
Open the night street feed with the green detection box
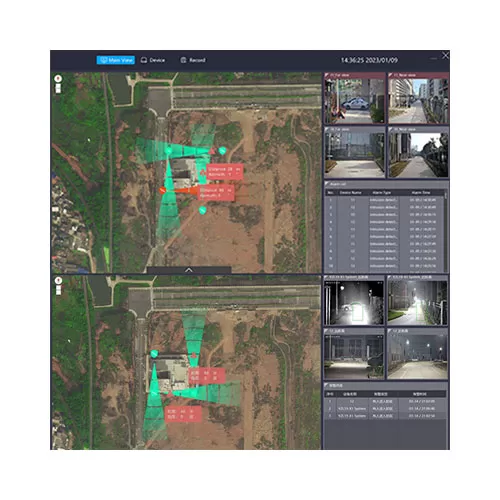pyautogui.click(x=417, y=303)
